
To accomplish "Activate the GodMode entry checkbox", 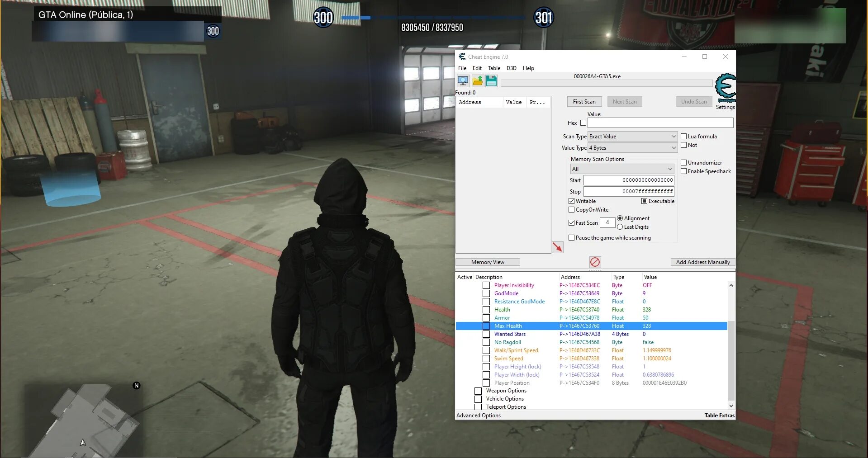I will pyautogui.click(x=486, y=293).
